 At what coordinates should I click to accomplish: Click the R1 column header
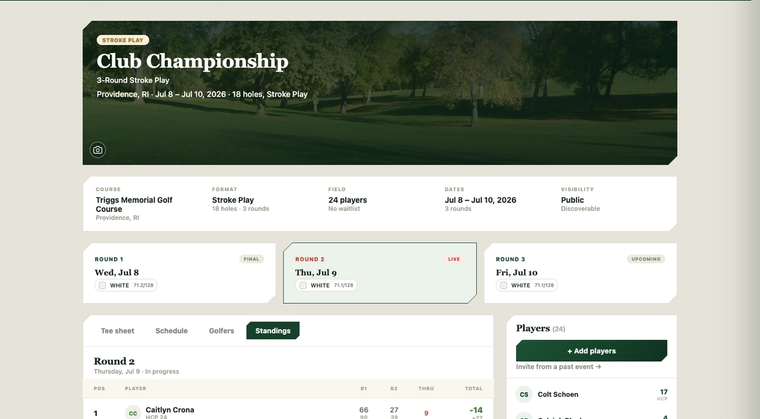[x=364, y=388]
